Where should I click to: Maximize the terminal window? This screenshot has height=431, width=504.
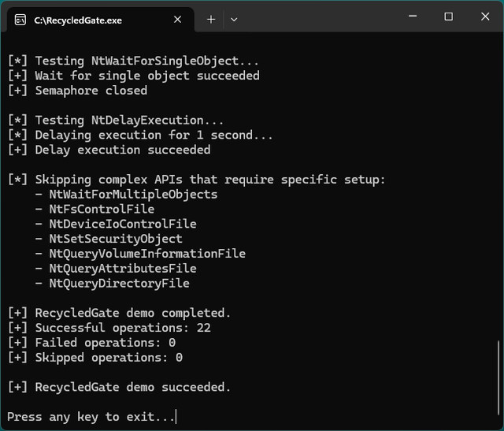click(x=449, y=17)
